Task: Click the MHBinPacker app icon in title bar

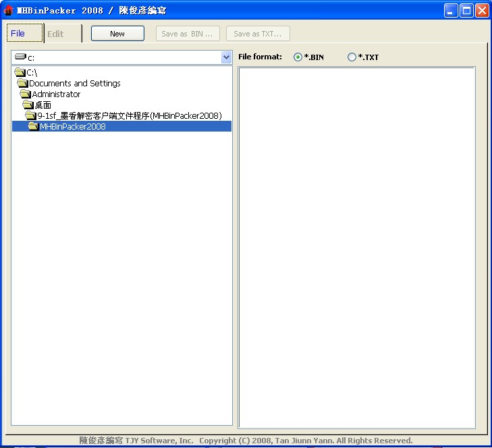Action: (x=9, y=11)
